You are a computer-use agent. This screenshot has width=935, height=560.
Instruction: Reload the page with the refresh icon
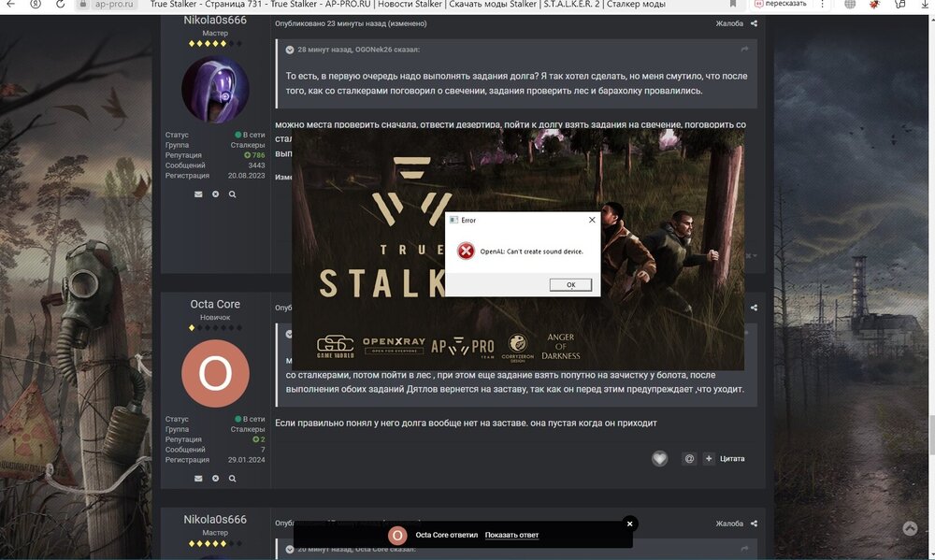[60, 4]
